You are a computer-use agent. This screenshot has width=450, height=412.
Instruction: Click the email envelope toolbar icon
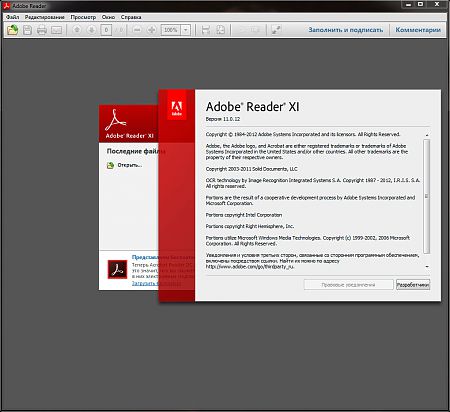click(56, 30)
